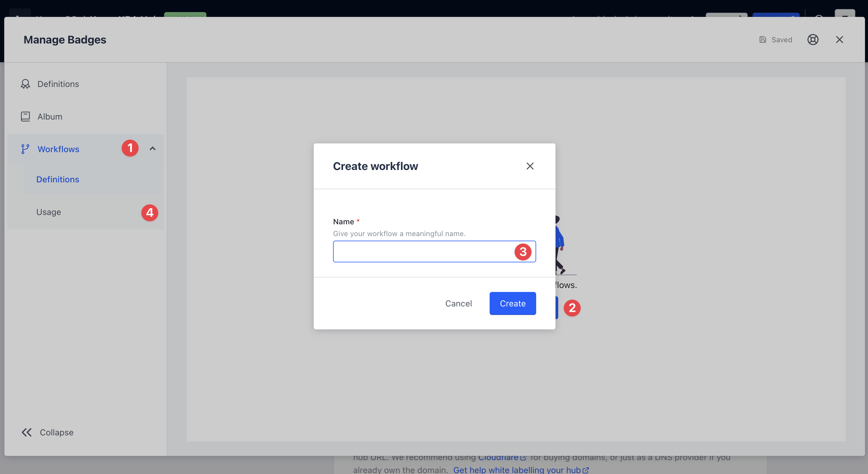Click the lifebuoy help icon
Viewport: 868px width, 474px height.
click(x=813, y=40)
